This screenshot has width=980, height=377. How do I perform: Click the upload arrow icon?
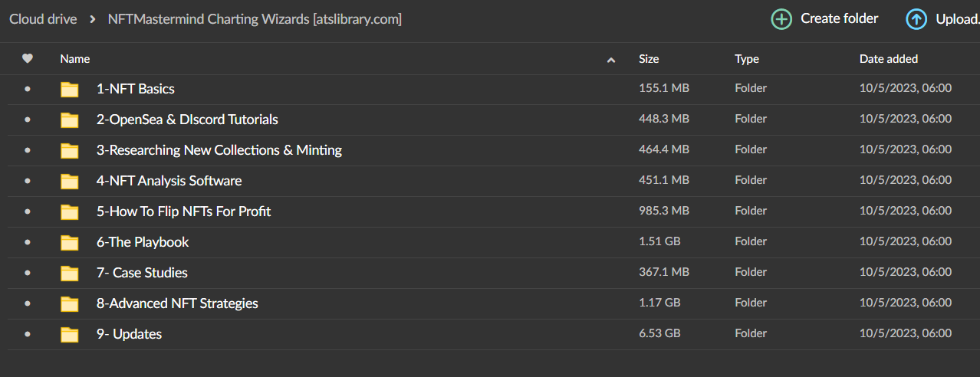click(916, 19)
